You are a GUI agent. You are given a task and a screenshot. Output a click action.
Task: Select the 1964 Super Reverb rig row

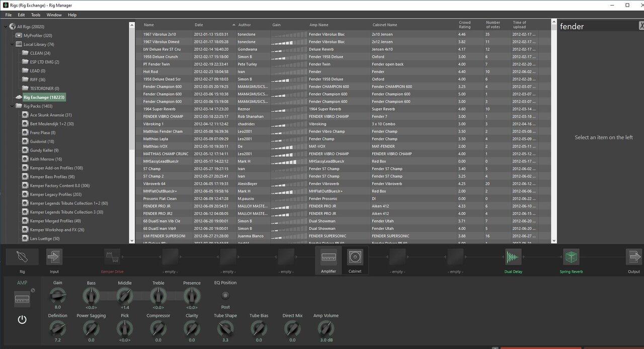click(x=343, y=109)
